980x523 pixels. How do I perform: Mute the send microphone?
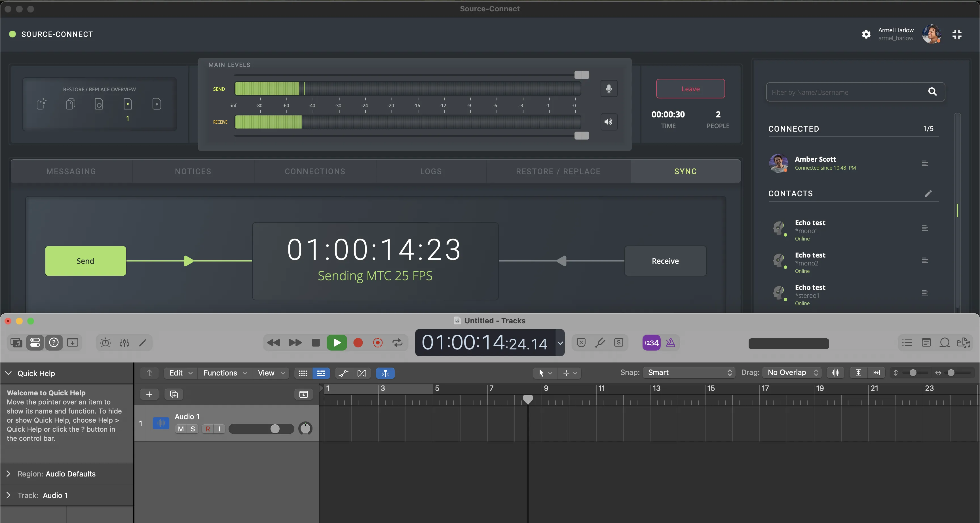[609, 89]
